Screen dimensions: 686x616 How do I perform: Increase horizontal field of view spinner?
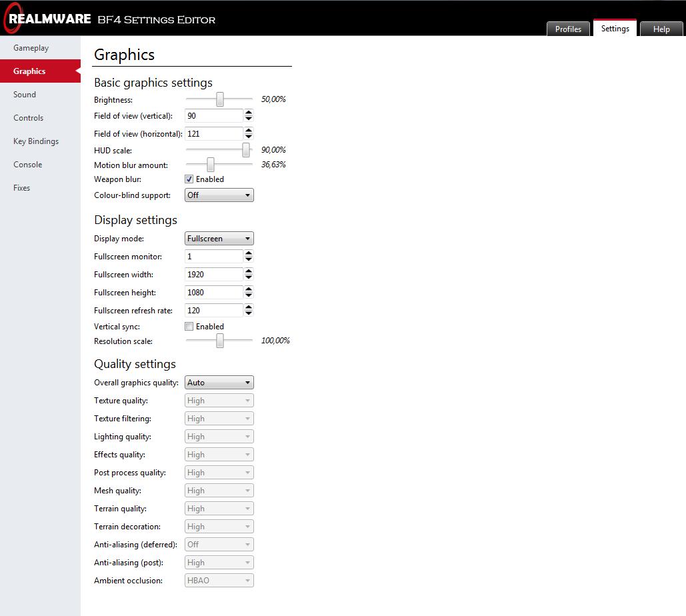249,131
